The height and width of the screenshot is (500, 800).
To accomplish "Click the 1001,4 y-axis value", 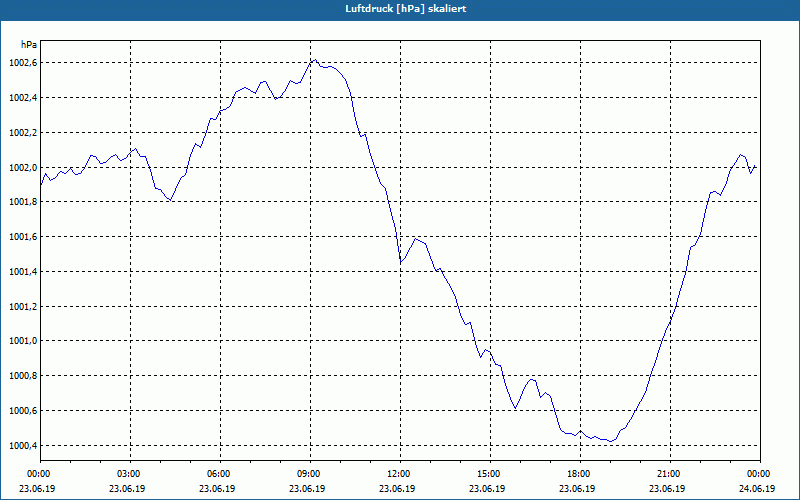I will click(23, 271).
